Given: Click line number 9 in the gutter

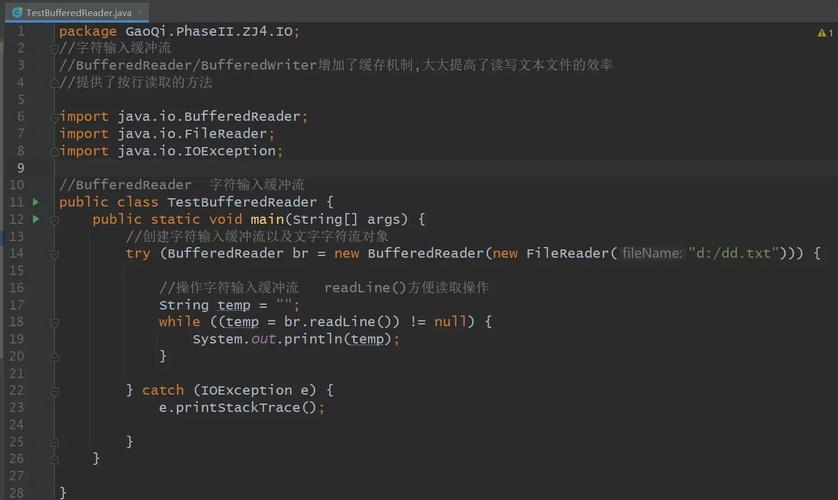Looking at the screenshot, I should [x=20, y=168].
